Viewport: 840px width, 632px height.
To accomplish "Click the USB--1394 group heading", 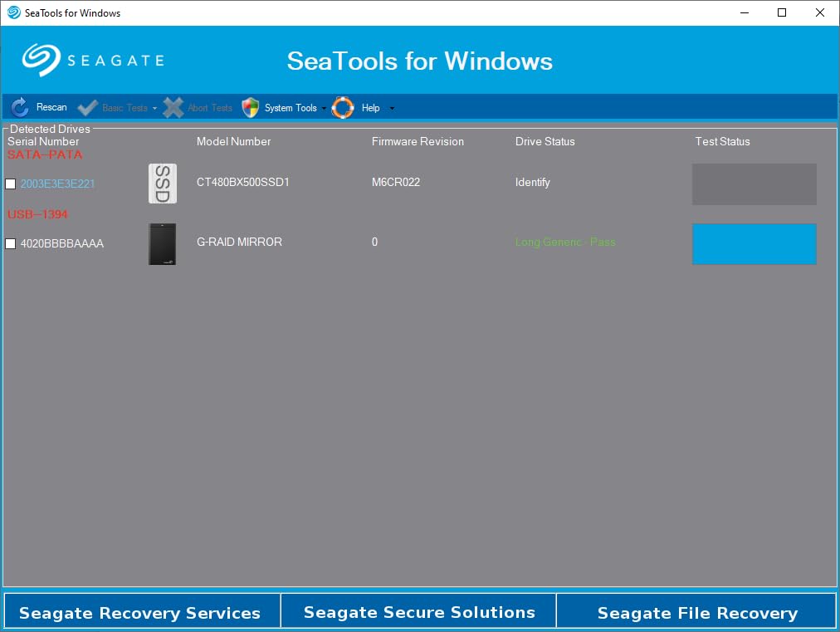I will coord(37,214).
